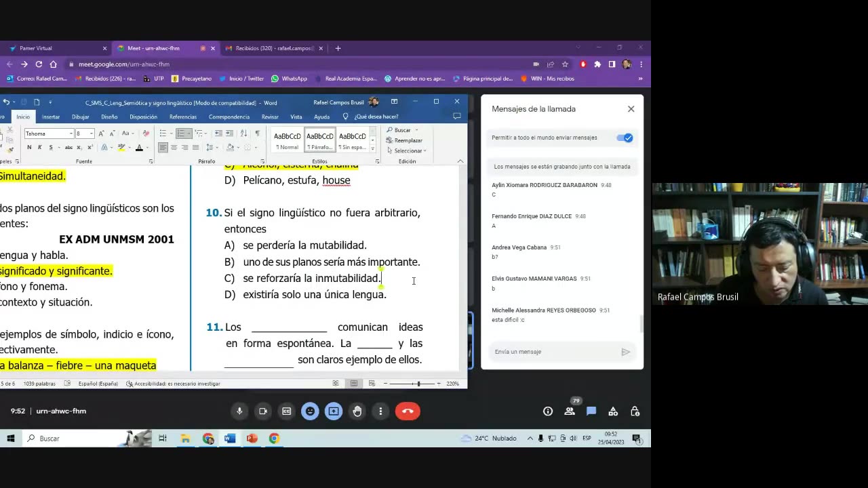
Task: Sort paragraph text A-Z icon
Action: [243, 134]
